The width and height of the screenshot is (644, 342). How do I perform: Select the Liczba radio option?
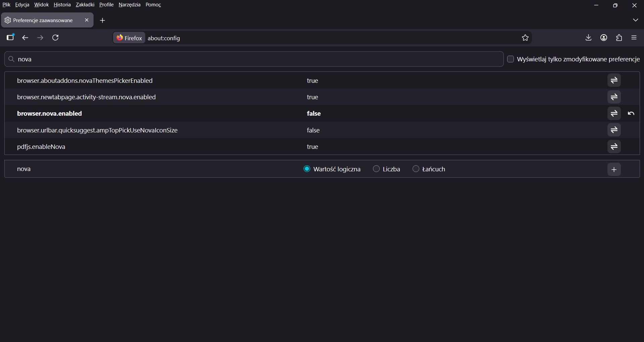(x=376, y=169)
